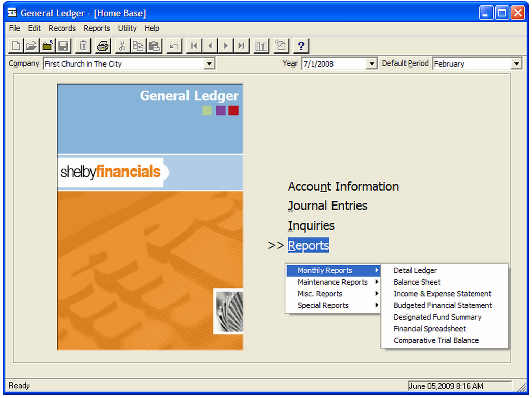Open the Default Period dropdown

(516, 63)
